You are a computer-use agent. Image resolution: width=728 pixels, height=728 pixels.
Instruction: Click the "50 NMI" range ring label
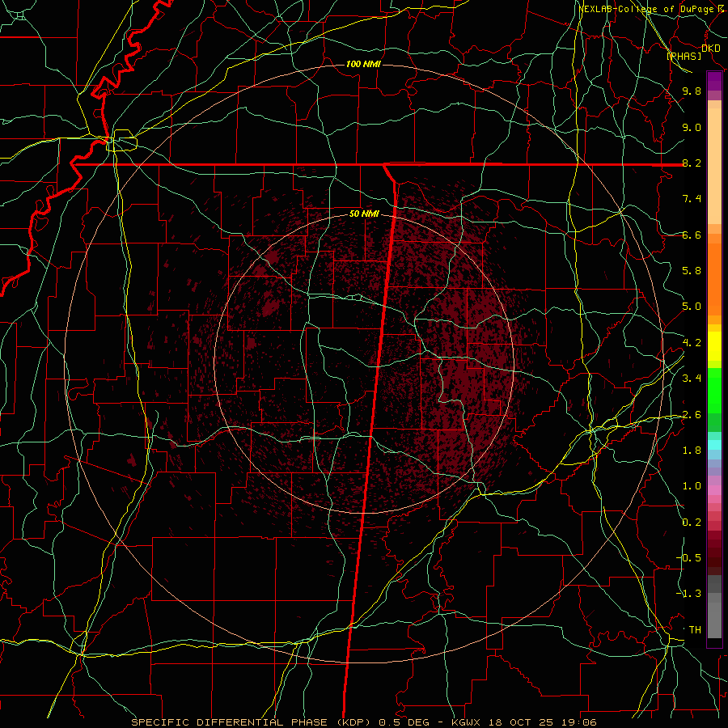364,214
